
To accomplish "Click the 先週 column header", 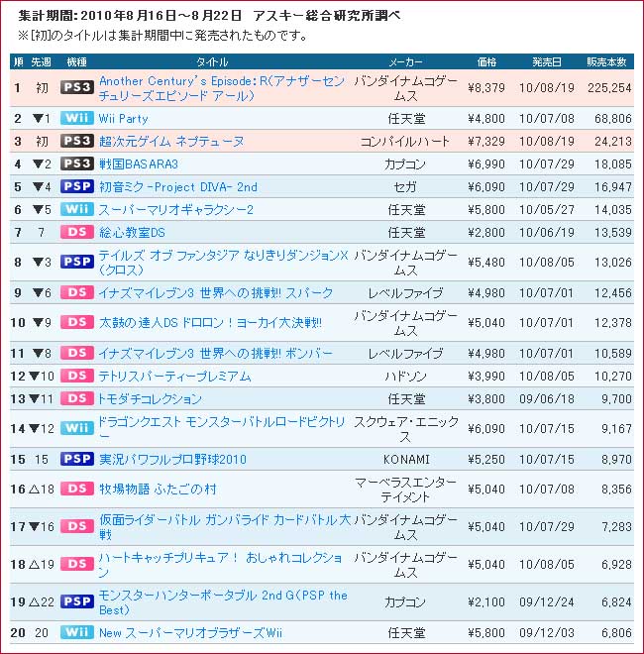I will (41, 62).
